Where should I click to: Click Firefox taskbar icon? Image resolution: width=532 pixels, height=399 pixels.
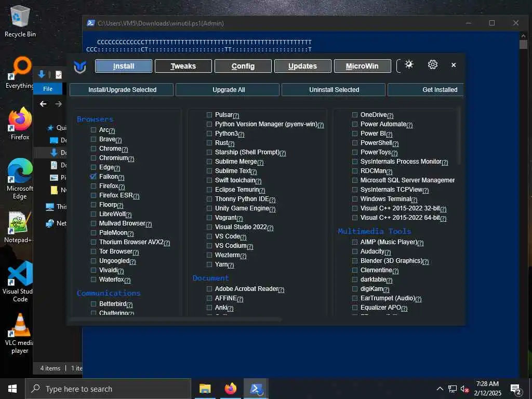point(231,389)
